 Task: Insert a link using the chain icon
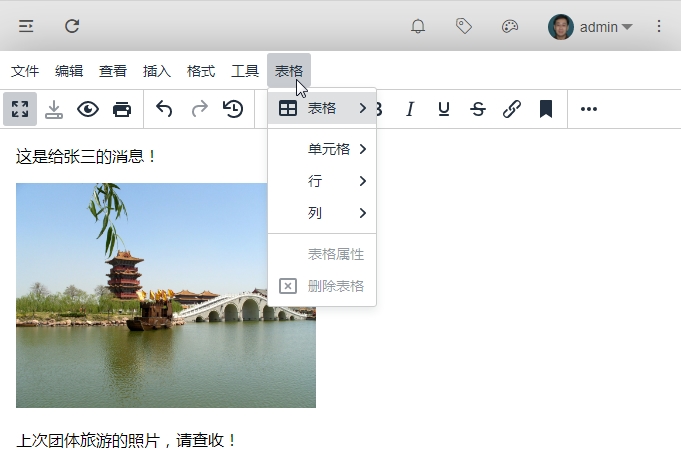point(512,109)
